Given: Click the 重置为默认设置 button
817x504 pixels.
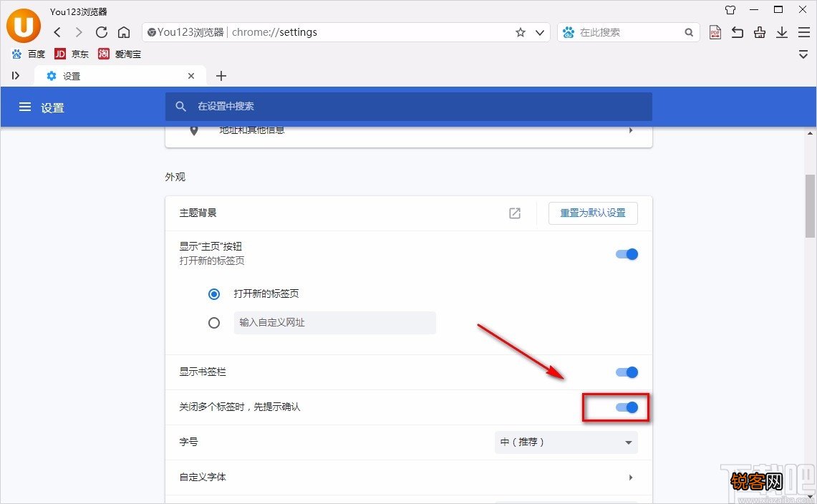Looking at the screenshot, I should pos(593,213).
